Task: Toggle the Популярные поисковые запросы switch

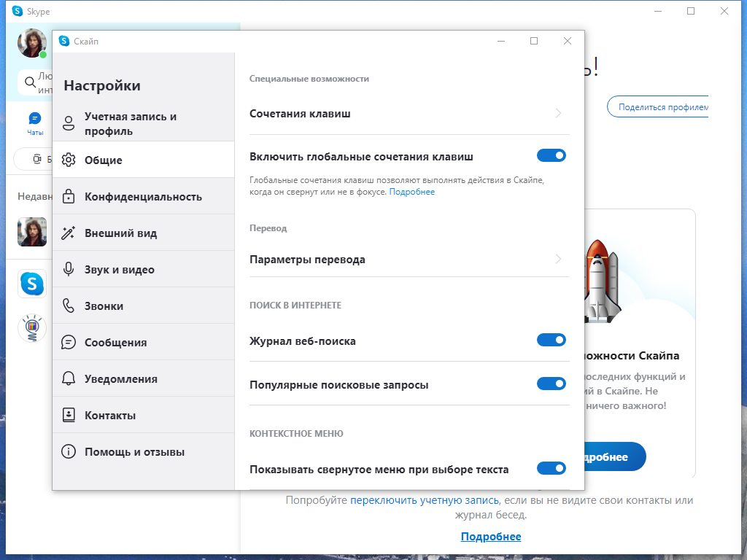Action: click(x=551, y=384)
